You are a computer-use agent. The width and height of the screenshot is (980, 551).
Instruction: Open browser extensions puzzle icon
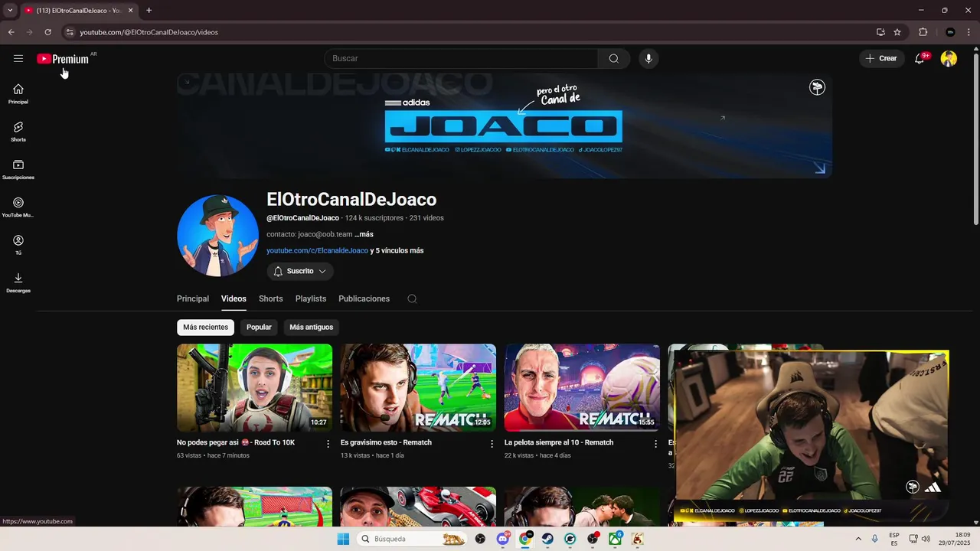click(923, 32)
